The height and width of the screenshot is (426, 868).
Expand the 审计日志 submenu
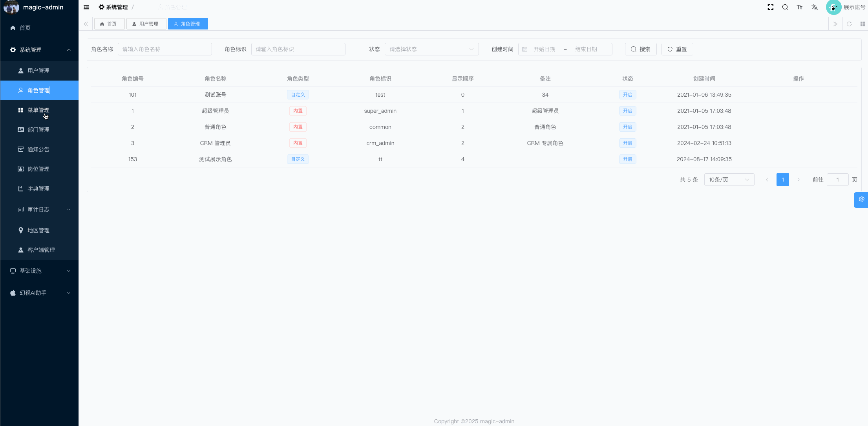point(39,209)
